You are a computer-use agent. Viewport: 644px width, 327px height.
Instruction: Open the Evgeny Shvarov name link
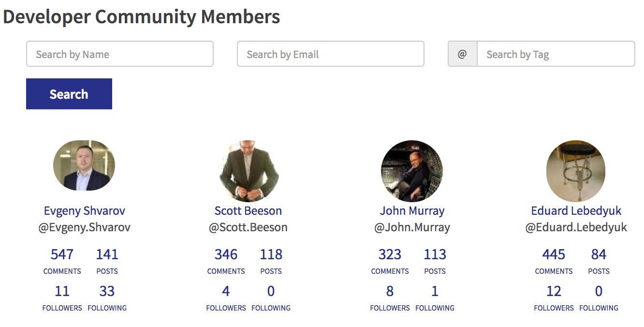(x=85, y=211)
